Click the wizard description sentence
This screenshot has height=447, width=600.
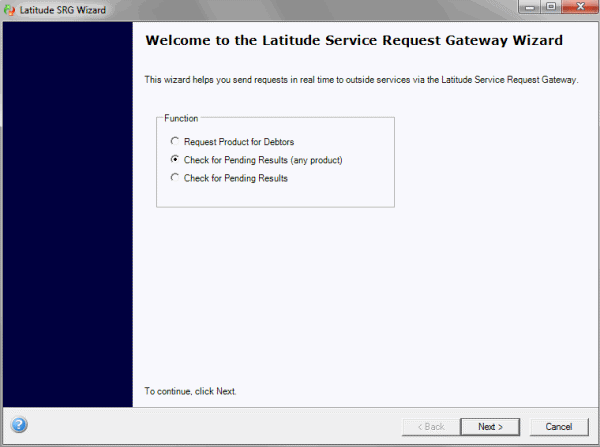pyautogui.click(x=361, y=80)
